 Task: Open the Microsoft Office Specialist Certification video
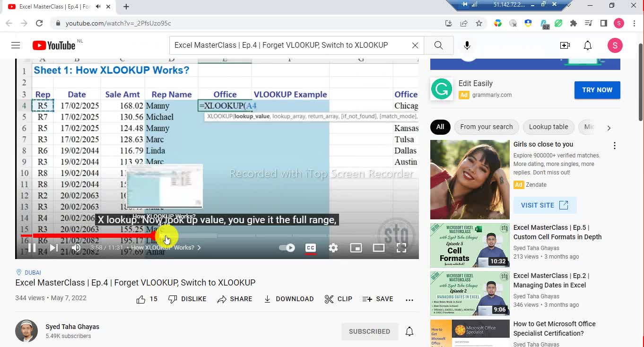pos(554,329)
